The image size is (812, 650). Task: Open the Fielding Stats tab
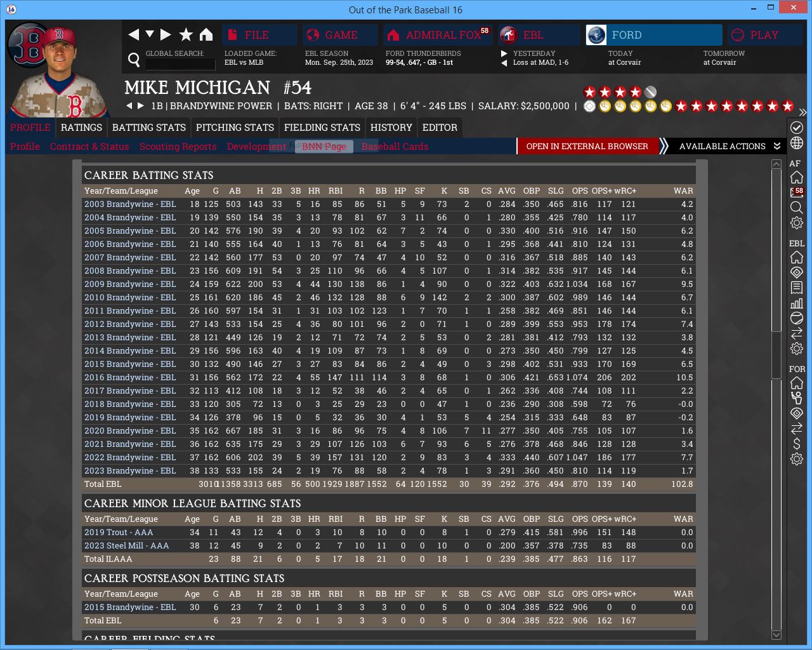(322, 128)
